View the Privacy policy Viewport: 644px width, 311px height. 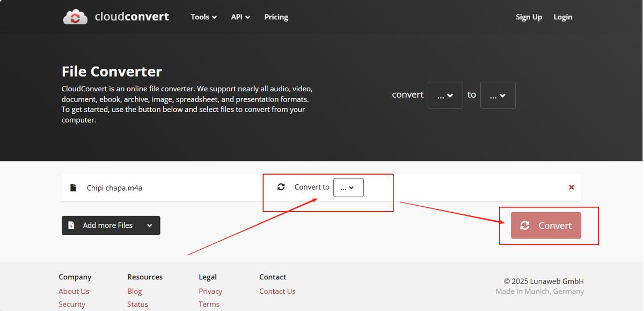pos(210,291)
